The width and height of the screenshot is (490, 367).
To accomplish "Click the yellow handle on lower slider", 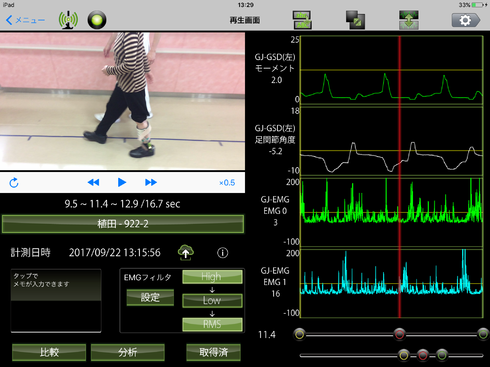I will tap(404, 355).
